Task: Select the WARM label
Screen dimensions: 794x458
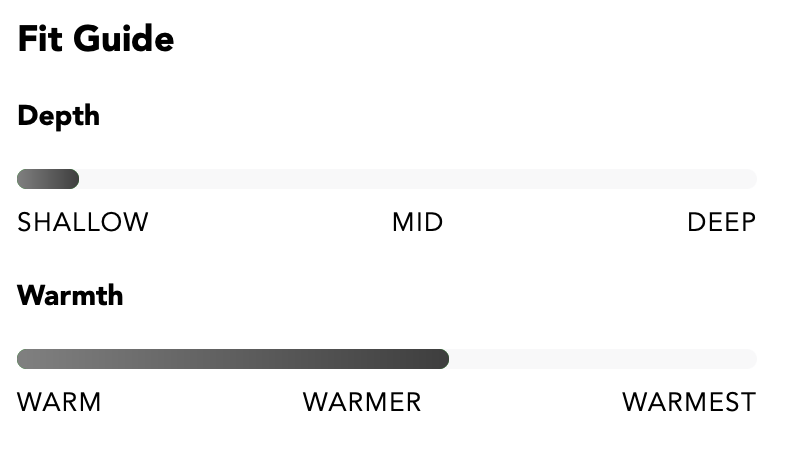Action: click(59, 402)
